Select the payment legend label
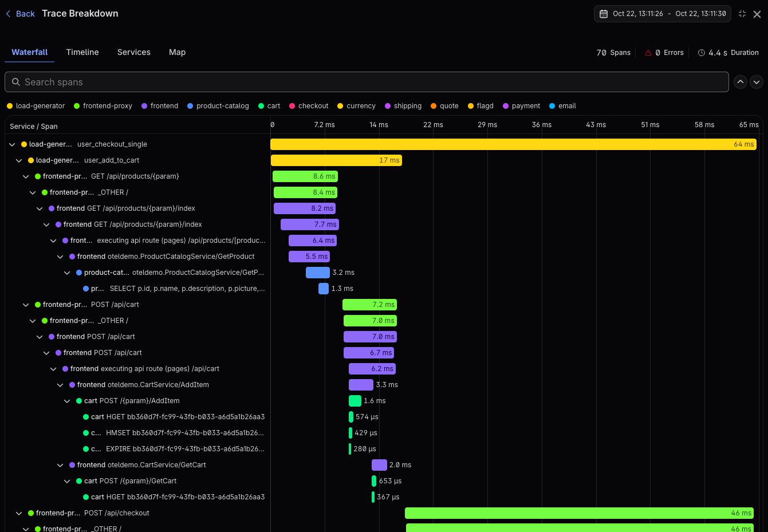Image resolution: width=768 pixels, height=532 pixels. [526, 106]
